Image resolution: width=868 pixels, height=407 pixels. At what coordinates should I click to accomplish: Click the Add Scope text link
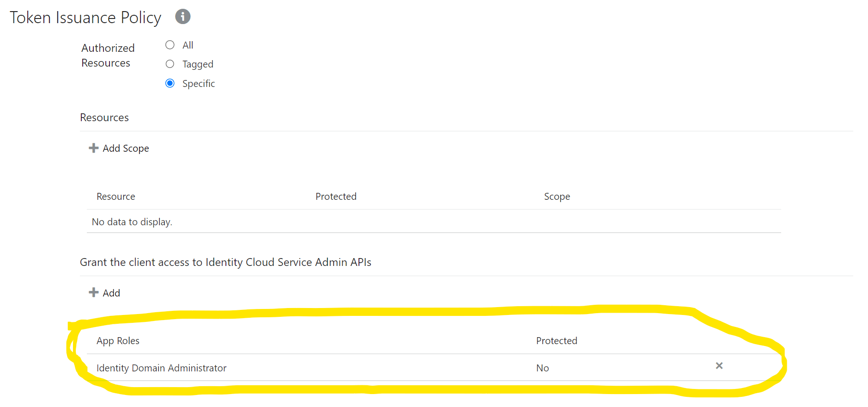click(x=126, y=148)
